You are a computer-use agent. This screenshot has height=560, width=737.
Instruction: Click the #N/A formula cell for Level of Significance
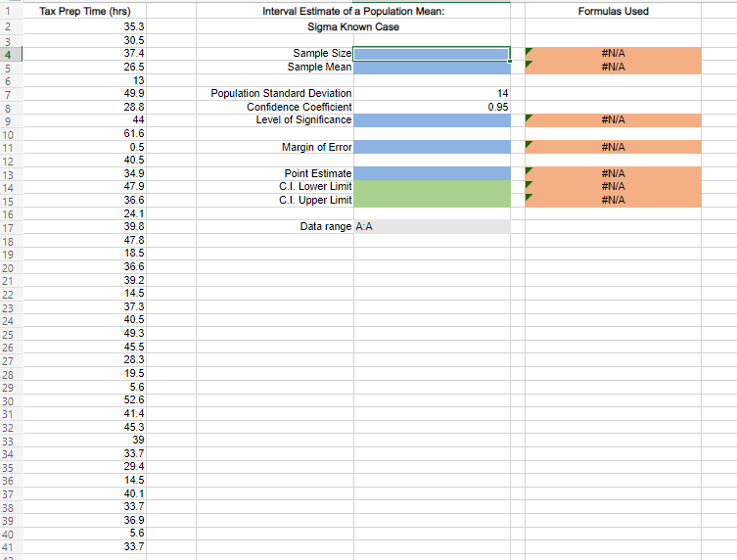click(613, 120)
